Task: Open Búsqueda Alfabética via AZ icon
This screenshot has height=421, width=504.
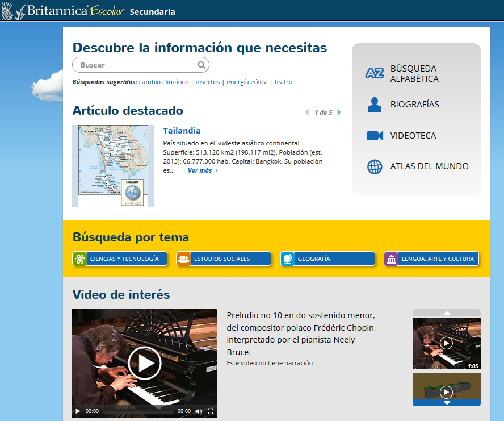Action: click(375, 73)
